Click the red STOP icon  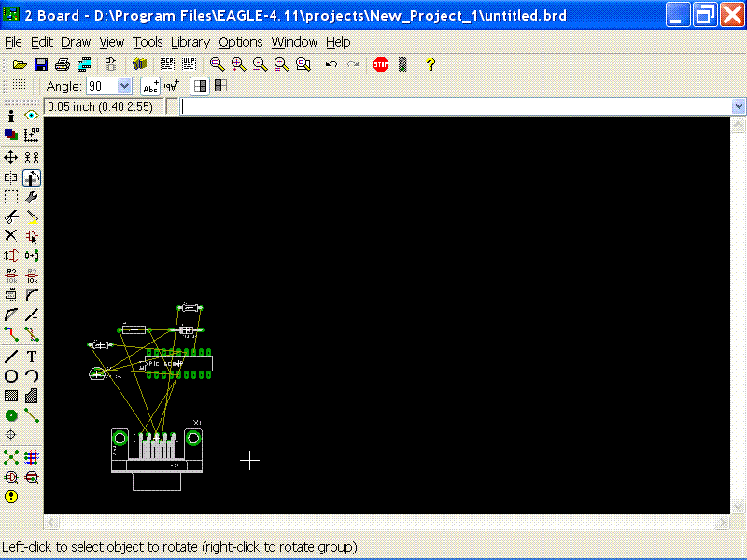(381, 64)
